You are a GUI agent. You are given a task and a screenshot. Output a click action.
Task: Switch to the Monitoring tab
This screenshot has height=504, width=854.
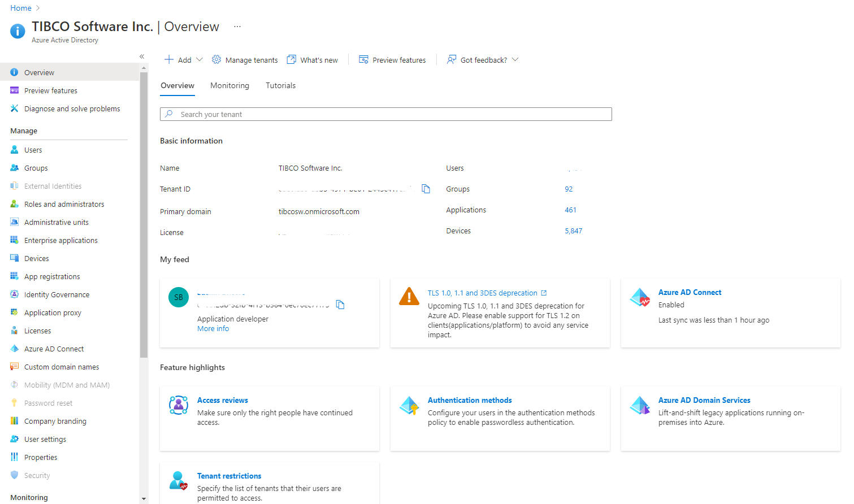(x=229, y=86)
